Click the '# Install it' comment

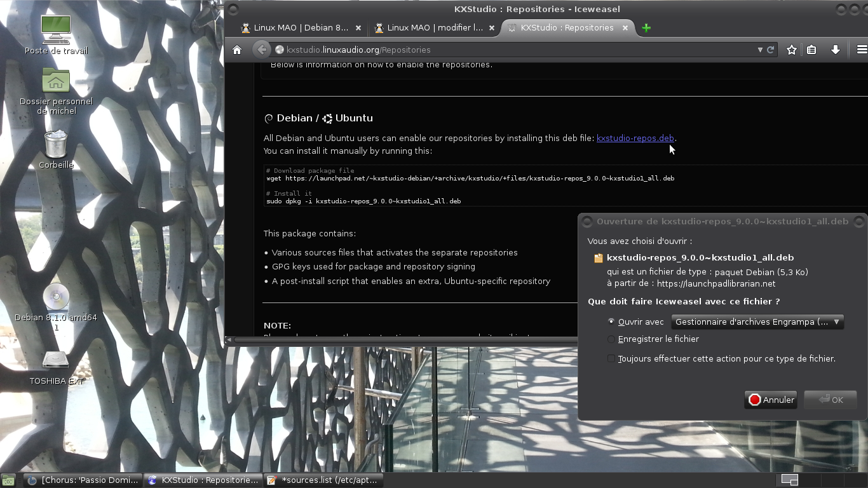pyautogui.click(x=289, y=194)
